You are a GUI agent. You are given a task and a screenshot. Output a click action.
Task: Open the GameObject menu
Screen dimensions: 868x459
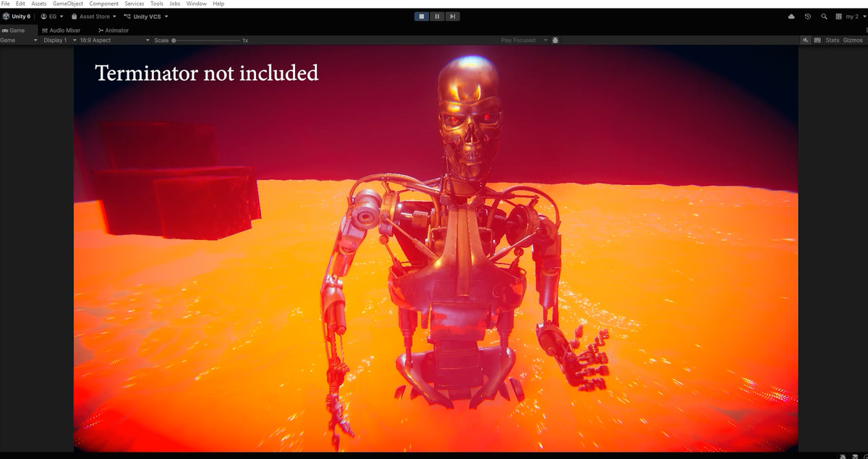tap(68, 4)
